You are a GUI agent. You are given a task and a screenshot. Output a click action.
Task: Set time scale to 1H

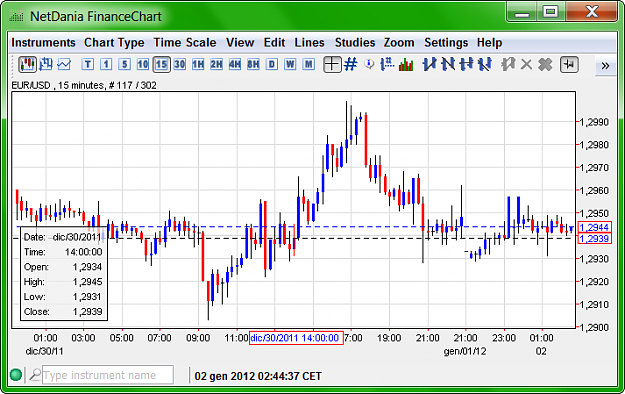[198, 64]
